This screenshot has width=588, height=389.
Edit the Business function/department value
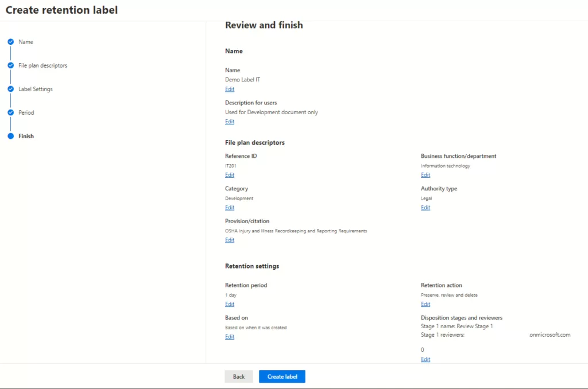click(x=425, y=175)
